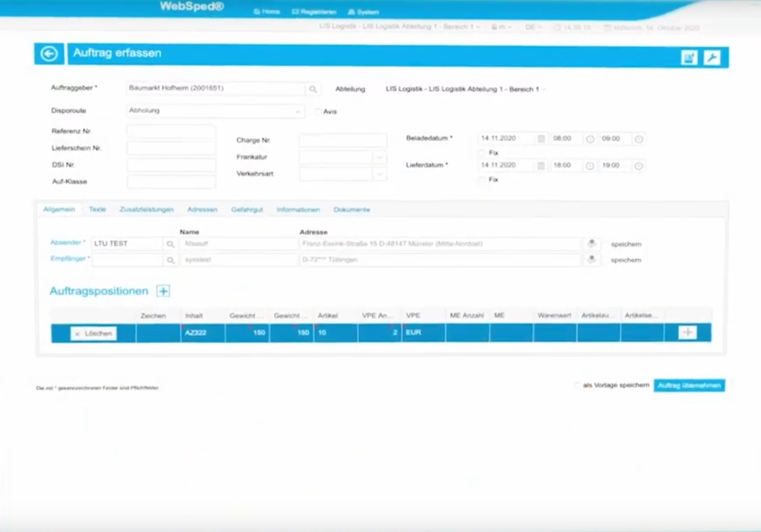Open the top bar LIS Logistik department selector
The width and height of the screenshot is (761, 532).
[x=400, y=27]
